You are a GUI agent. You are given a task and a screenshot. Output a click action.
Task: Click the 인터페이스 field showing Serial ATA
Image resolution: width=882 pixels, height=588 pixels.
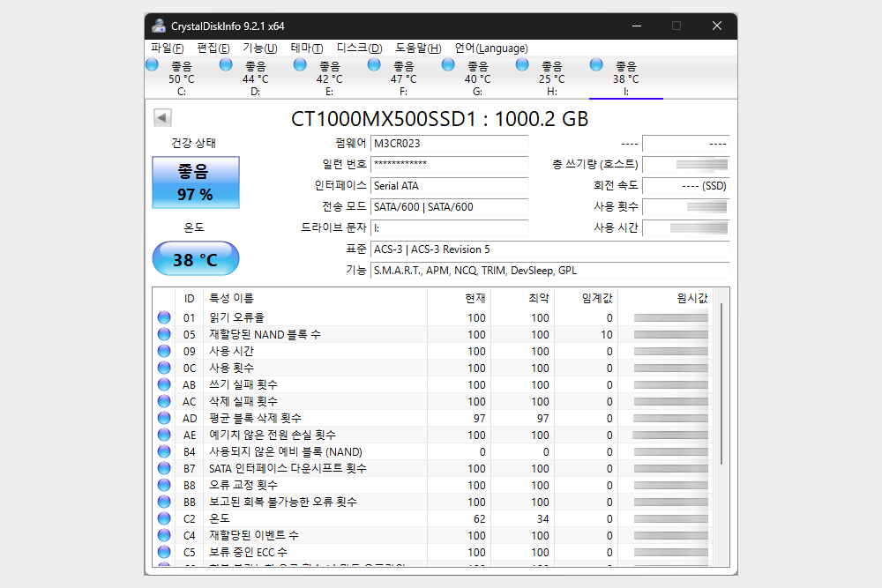pyautogui.click(x=450, y=185)
